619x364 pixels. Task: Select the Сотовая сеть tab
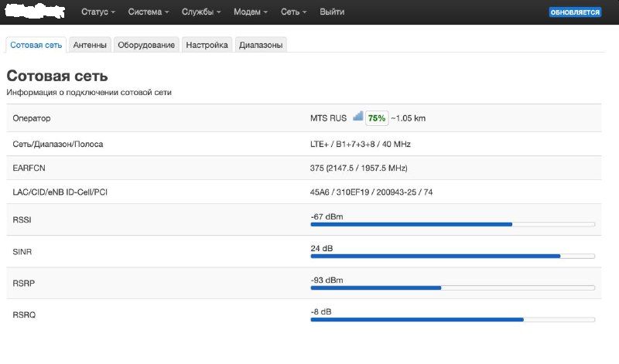pos(36,45)
